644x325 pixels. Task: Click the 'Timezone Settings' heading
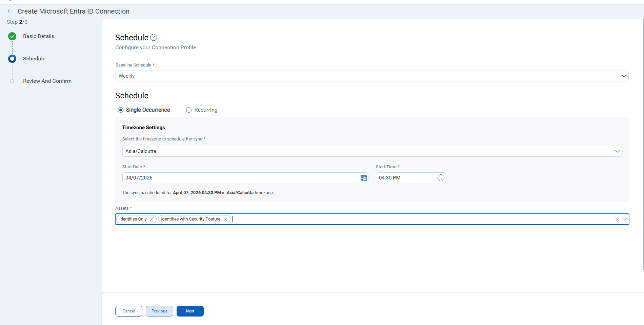point(143,128)
